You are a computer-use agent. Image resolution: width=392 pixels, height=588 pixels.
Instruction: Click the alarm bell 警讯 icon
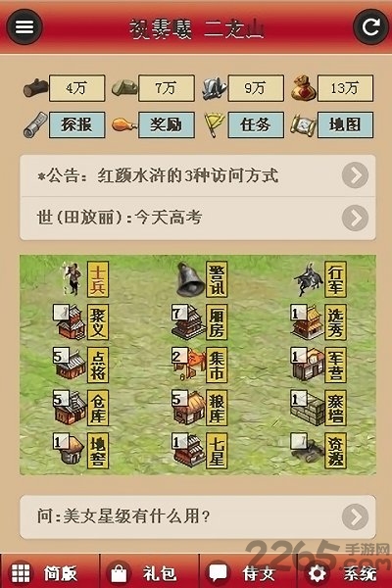[x=190, y=279]
